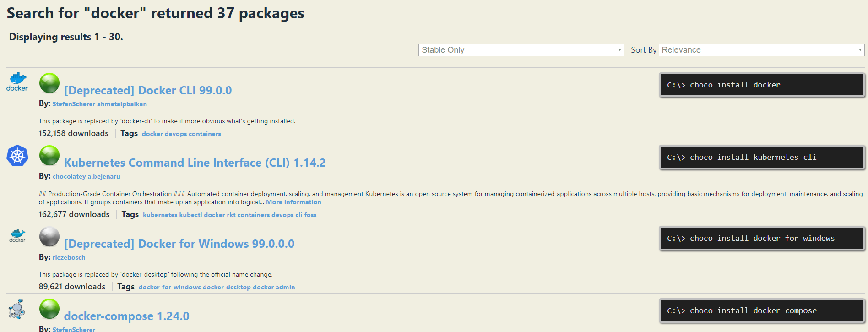Image resolution: width=868 pixels, height=332 pixels.
Task: Click the search results heading for "docker"
Action: [x=156, y=13]
